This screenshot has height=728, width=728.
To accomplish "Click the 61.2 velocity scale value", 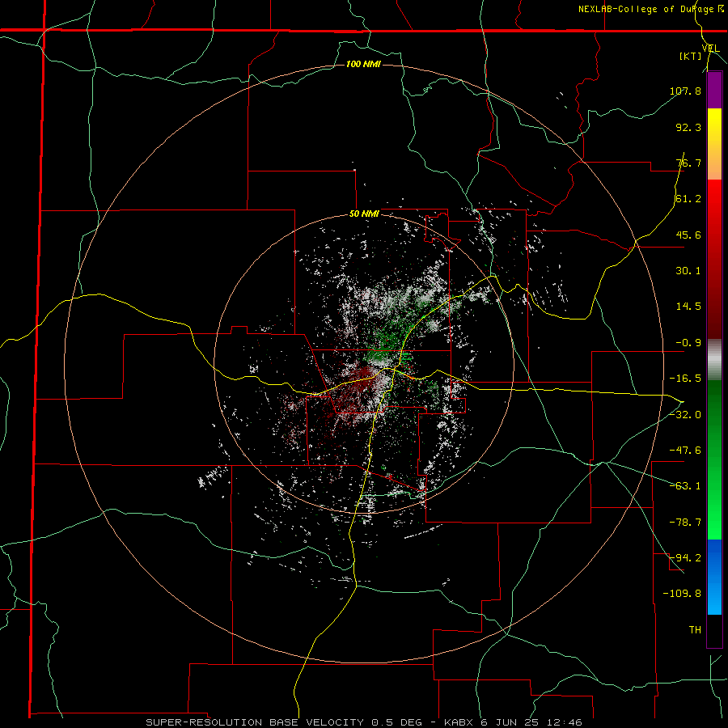I will tap(688, 199).
